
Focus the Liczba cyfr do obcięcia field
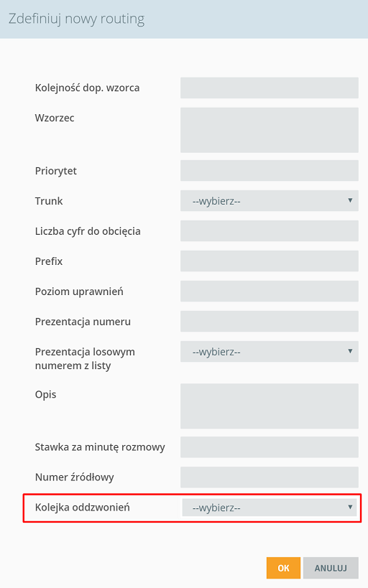click(270, 231)
